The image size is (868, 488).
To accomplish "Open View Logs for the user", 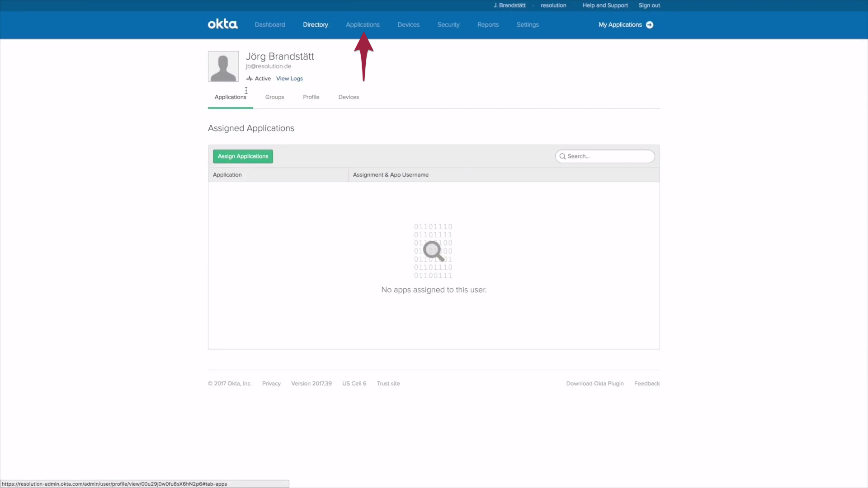I will coord(289,79).
